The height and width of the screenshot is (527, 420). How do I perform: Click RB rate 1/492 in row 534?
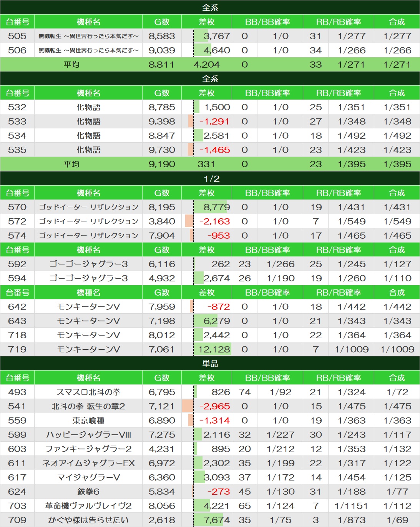tap(351, 136)
